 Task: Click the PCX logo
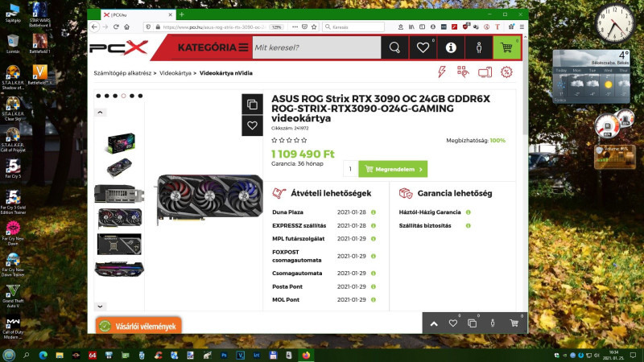[118, 47]
